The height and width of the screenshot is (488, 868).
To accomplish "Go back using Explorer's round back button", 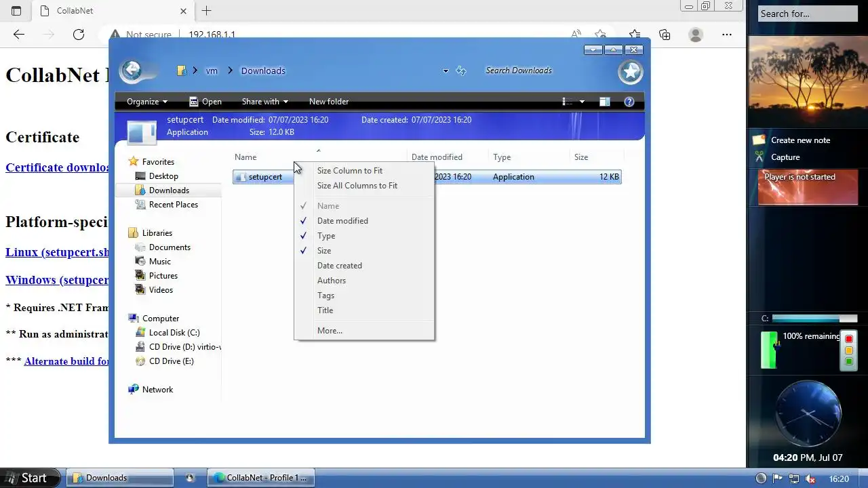I will [132, 70].
